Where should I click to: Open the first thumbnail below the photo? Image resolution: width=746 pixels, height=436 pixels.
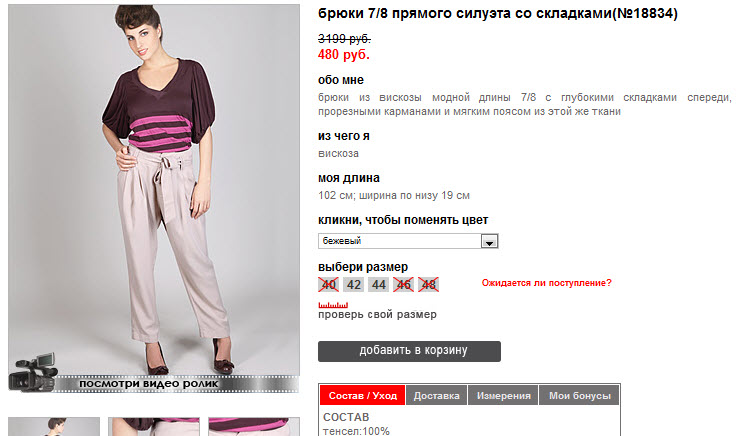click(x=54, y=427)
